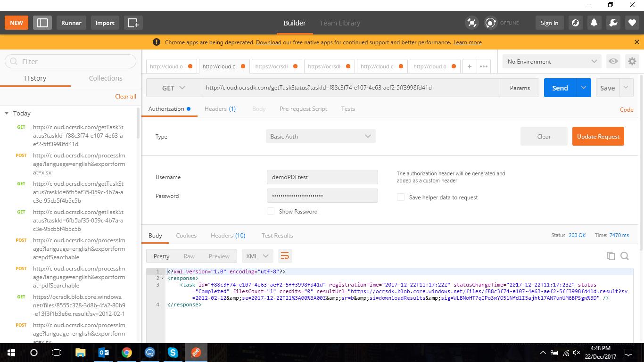The height and width of the screenshot is (362, 644).
Task: Switch response view to Preview
Action: (x=219, y=256)
